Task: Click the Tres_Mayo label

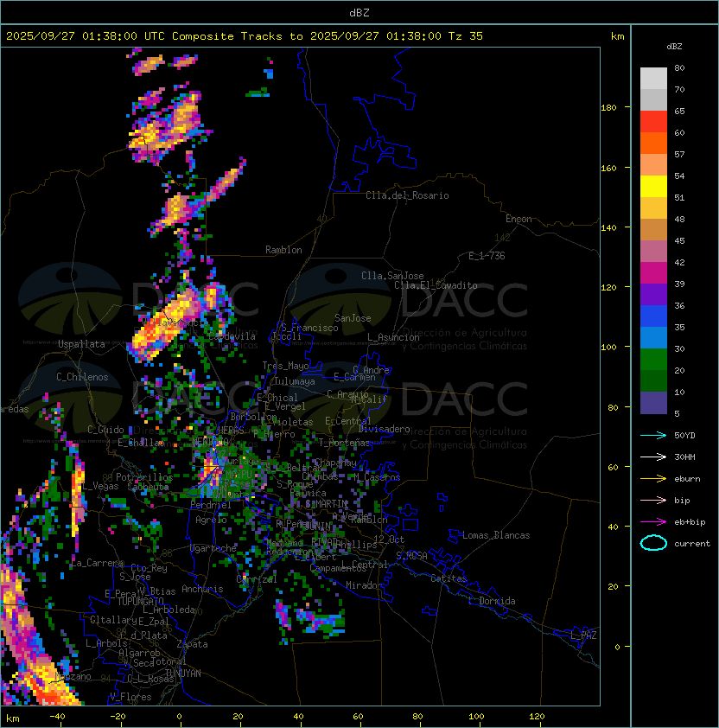Action: (285, 366)
